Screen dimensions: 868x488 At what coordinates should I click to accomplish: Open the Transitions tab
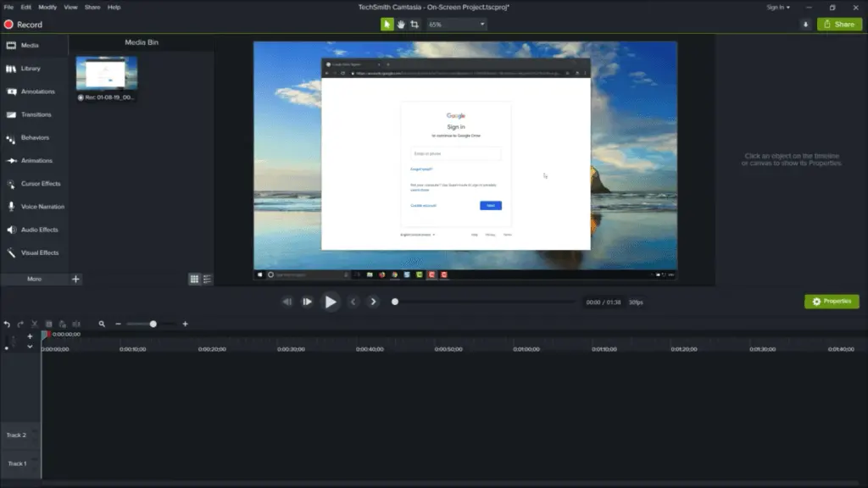pos(34,114)
